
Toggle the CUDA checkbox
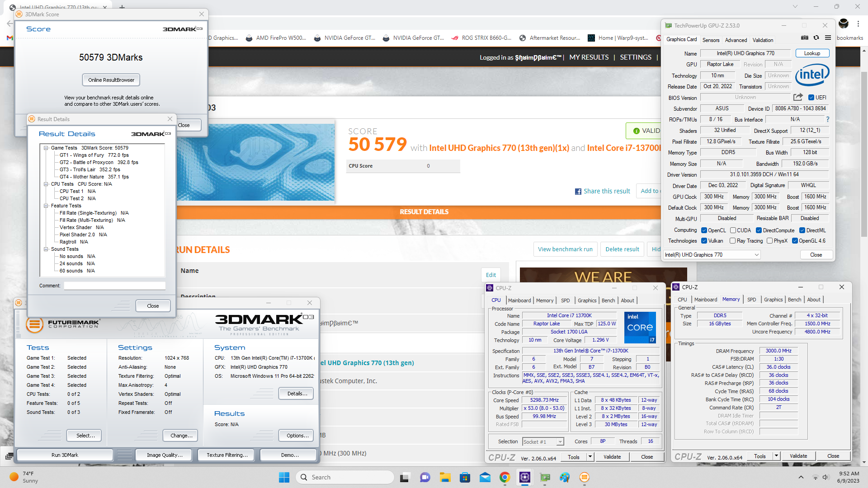coord(733,230)
